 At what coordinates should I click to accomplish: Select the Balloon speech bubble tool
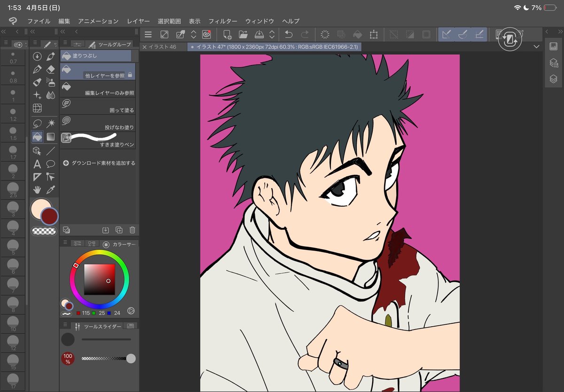click(51, 164)
